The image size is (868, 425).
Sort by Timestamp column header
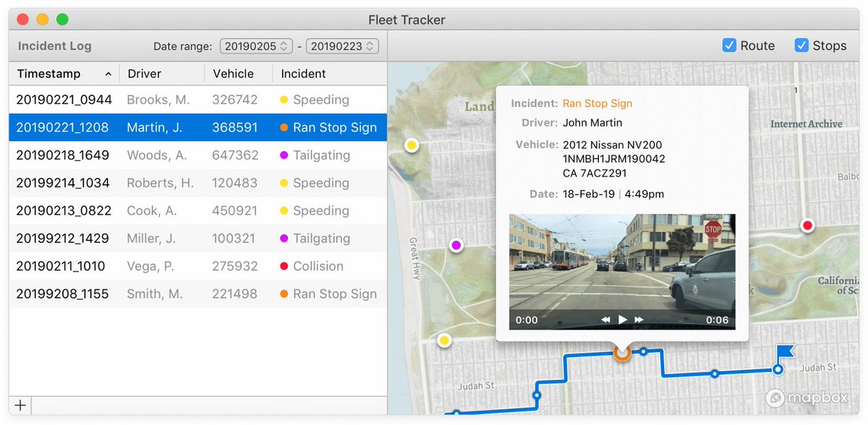(64, 74)
